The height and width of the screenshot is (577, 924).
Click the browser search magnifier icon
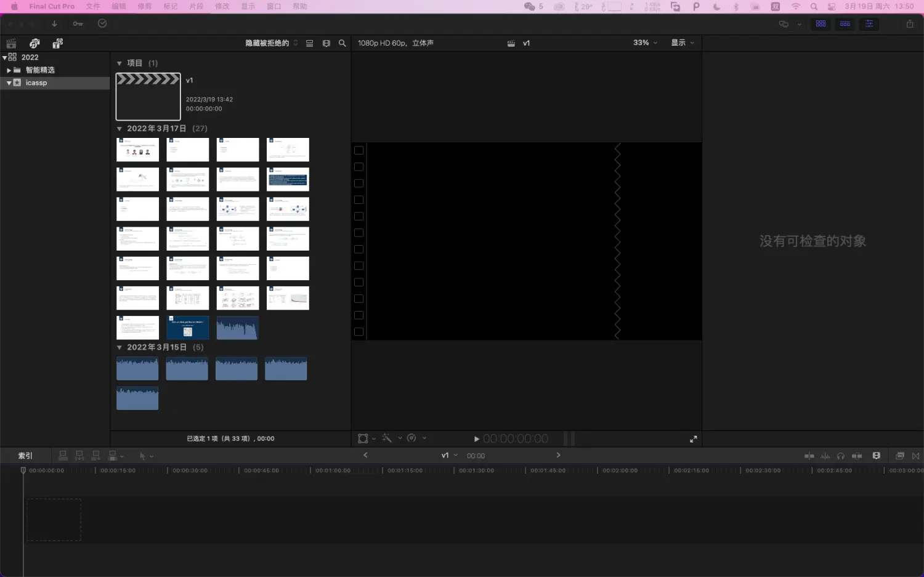342,43
